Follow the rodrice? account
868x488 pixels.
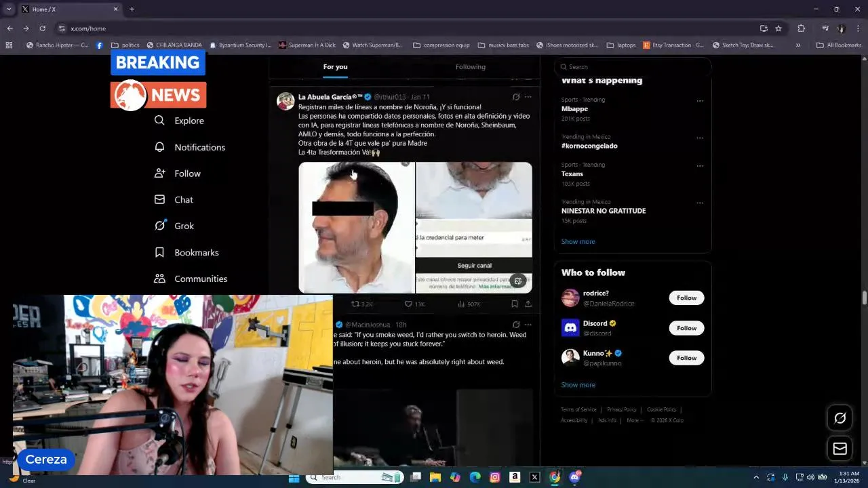tap(686, 298)
